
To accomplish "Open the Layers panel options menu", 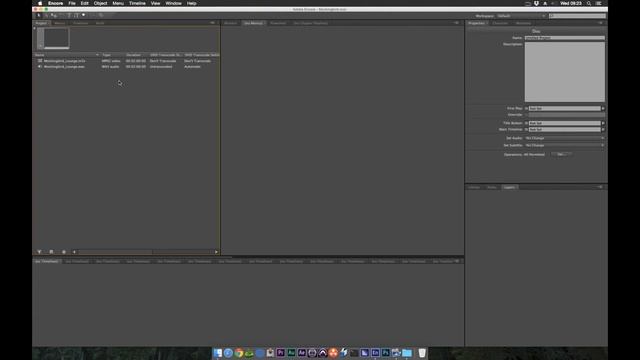I will [x=600, y=187].
